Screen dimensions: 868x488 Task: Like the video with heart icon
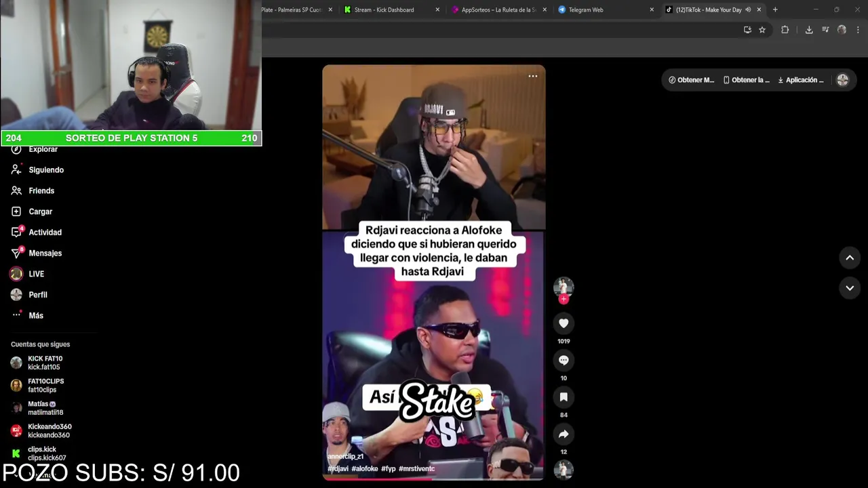tap(564, 323)
